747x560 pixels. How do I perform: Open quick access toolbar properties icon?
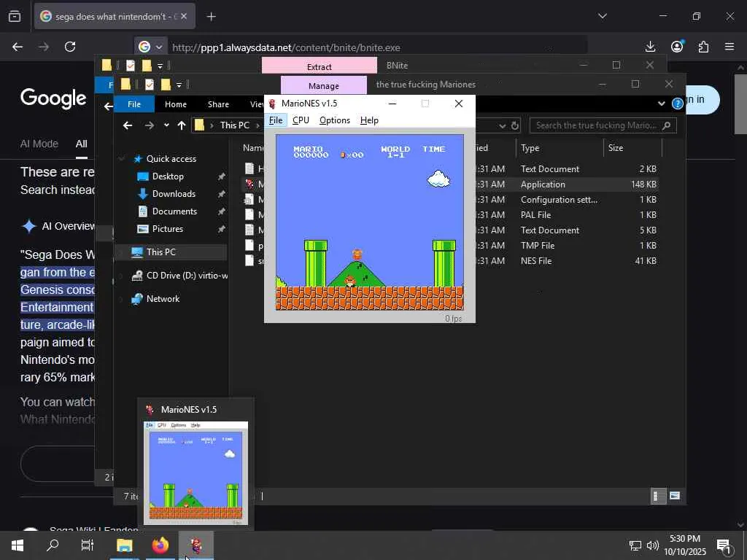point(149,85)
